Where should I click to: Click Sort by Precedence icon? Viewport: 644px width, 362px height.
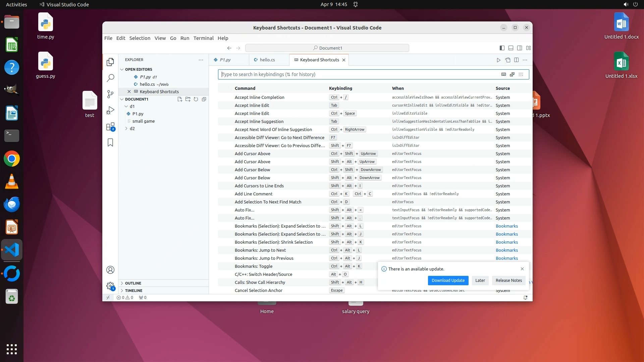(512, 74)
